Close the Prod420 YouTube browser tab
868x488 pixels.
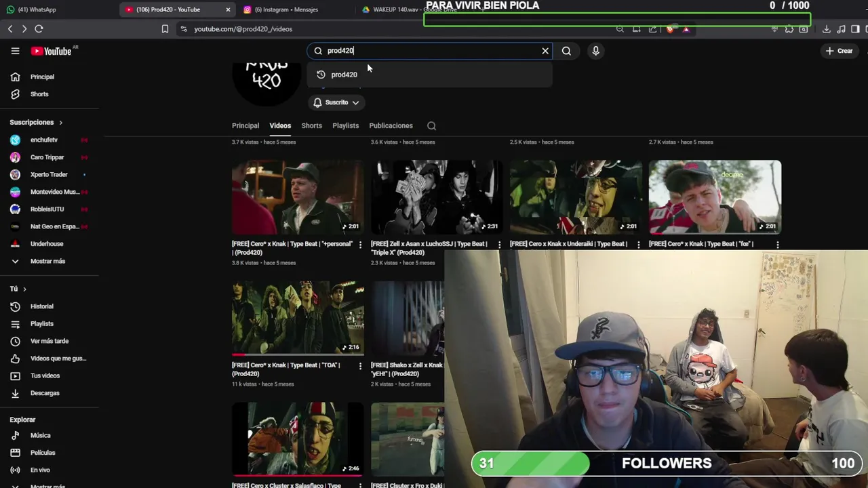(228, 9)
